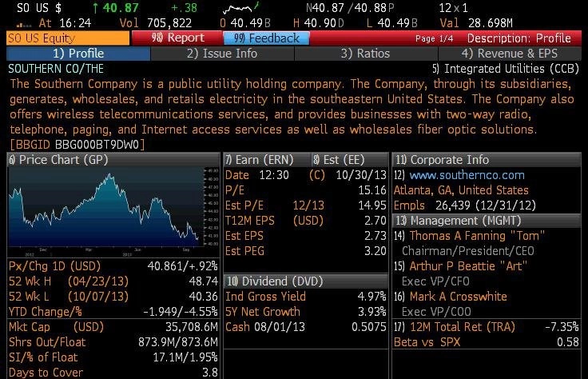Select the 1) Profile tab
Viewport: 588px width, 379px height.
click(78, 54)
